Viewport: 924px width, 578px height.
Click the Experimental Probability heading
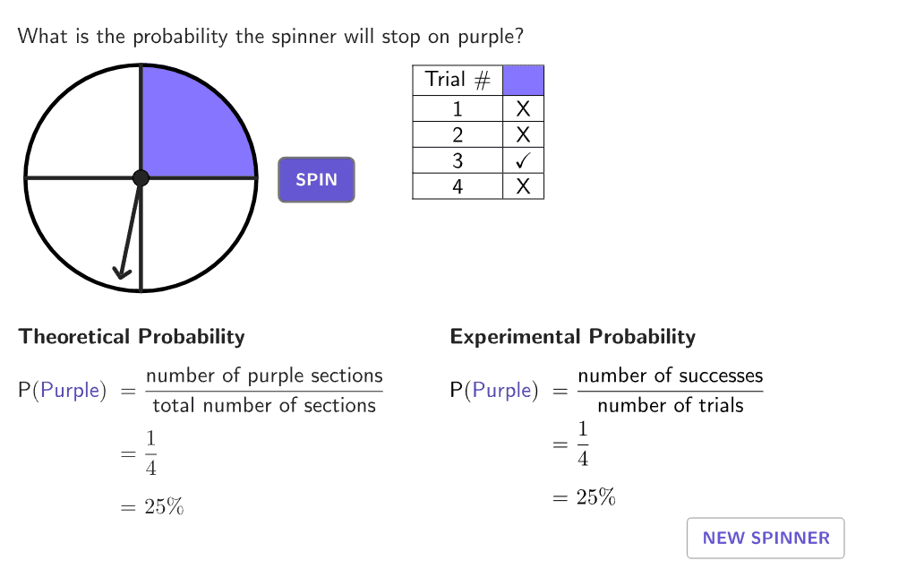(573, 337)
